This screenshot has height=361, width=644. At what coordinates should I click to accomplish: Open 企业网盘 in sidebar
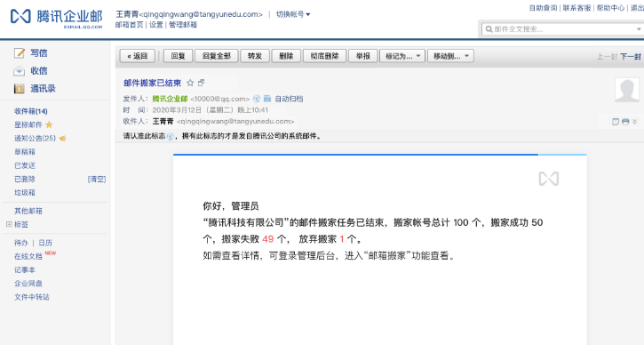(28, 284)
